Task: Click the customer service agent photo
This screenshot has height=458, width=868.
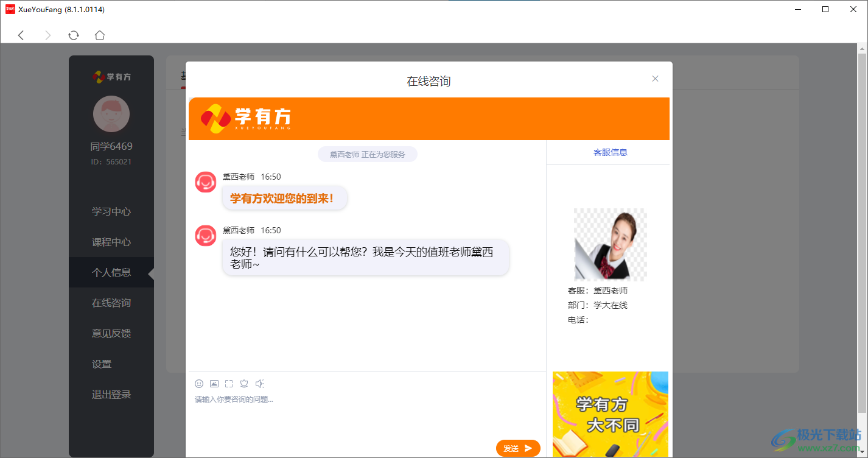Action: point(611,244)
